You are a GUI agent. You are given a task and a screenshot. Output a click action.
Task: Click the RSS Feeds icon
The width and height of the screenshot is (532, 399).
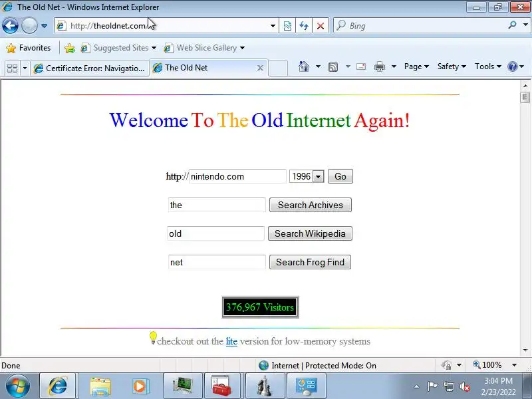pyautogui.click(x=333, y=67)
